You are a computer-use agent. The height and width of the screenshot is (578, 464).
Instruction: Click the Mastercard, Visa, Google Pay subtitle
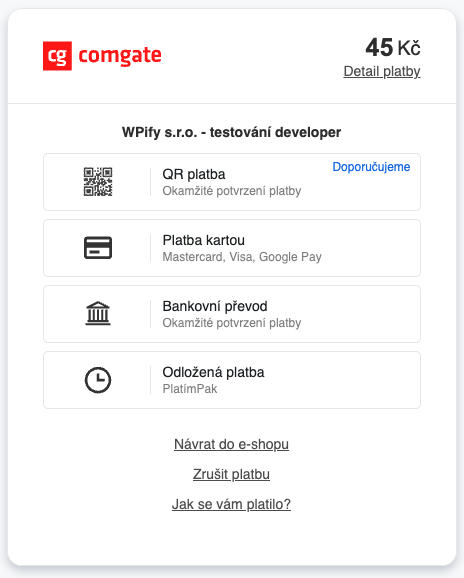coord(242,257)
